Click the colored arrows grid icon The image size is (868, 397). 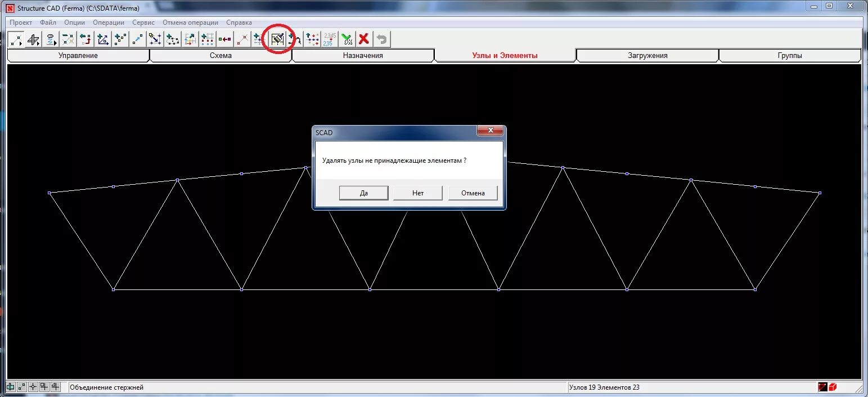pyautogui.click(x=190, y=39)
